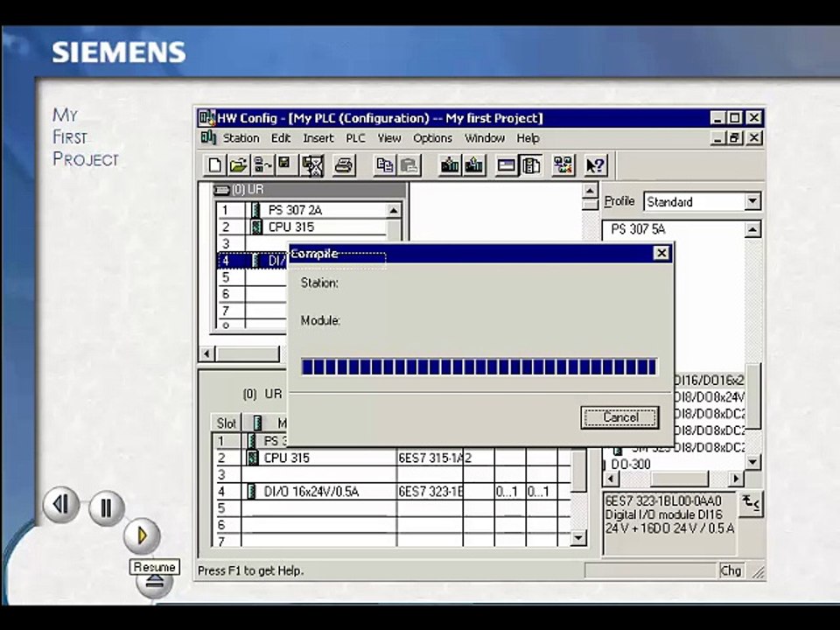Click the Copy toolbar icon
The height and width of the screenshot is (630, 840).
pyautogui.click(x=384, y=165)
